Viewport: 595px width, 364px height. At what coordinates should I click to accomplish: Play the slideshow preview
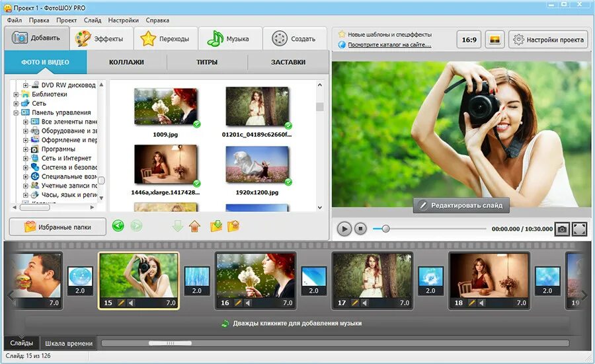click(344, 229)
